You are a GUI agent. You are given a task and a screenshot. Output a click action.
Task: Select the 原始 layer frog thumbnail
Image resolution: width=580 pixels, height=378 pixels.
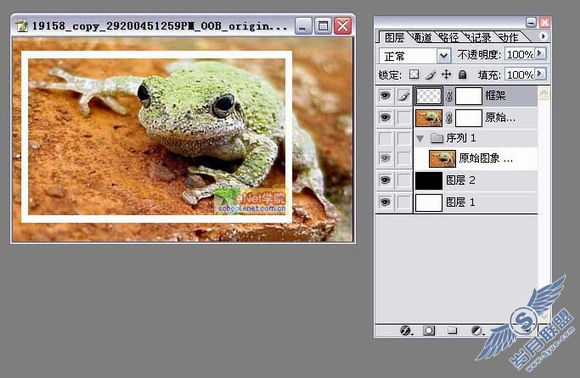pos(429,118)
